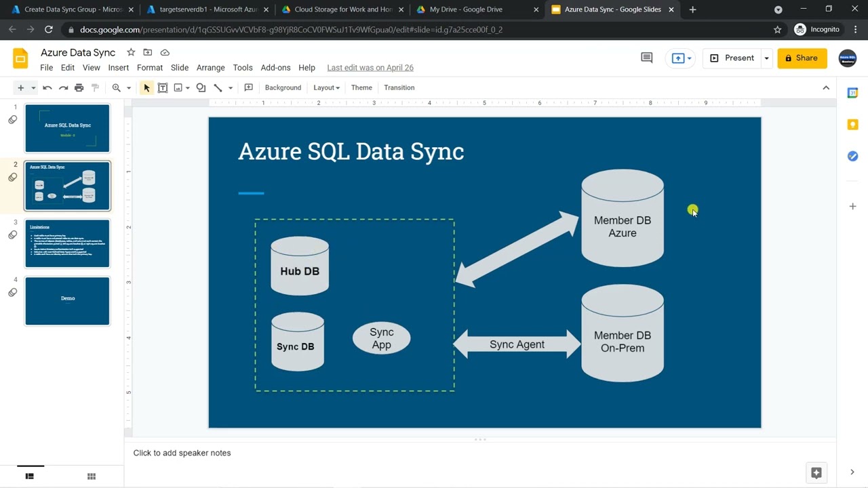Open Google Tasks side panel icon
Screen dimensions: 868x488
pyautogui.click(x=853, y=156)
